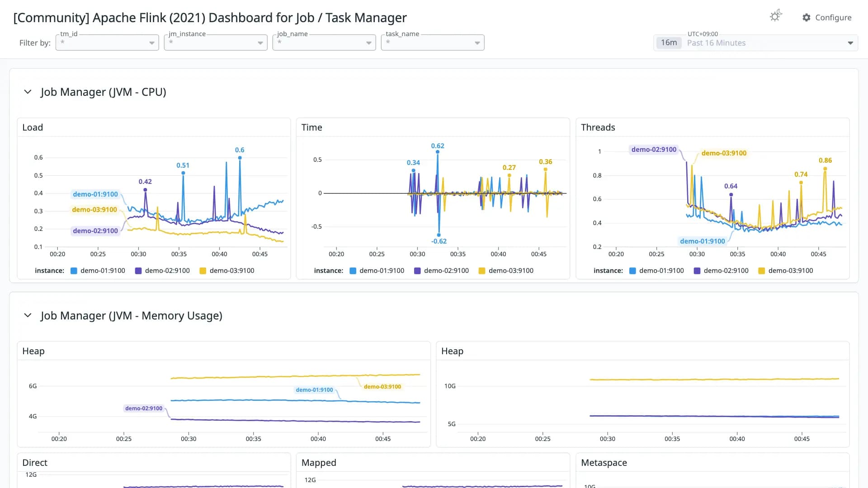The width and height of the screenshot is (868, 488).
Task: Click the Threads panel title
Action: 598,127
